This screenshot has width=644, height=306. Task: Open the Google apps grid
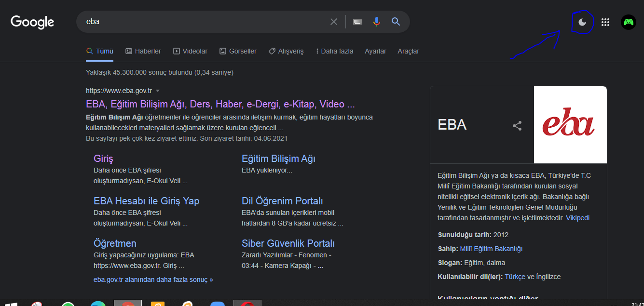605,22
